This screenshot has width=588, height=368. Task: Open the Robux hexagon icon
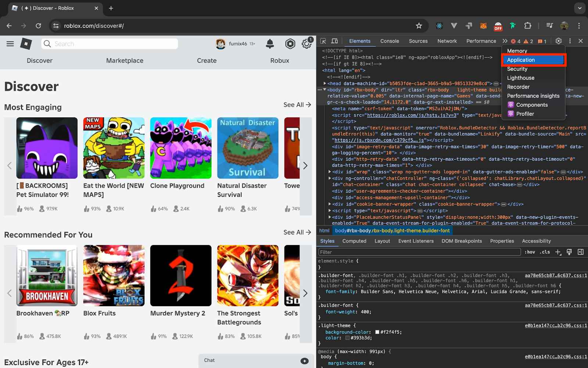pos(290,44)
